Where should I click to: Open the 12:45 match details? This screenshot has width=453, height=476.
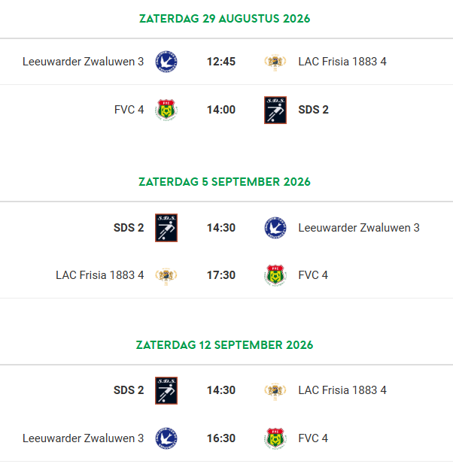point(226,62)
